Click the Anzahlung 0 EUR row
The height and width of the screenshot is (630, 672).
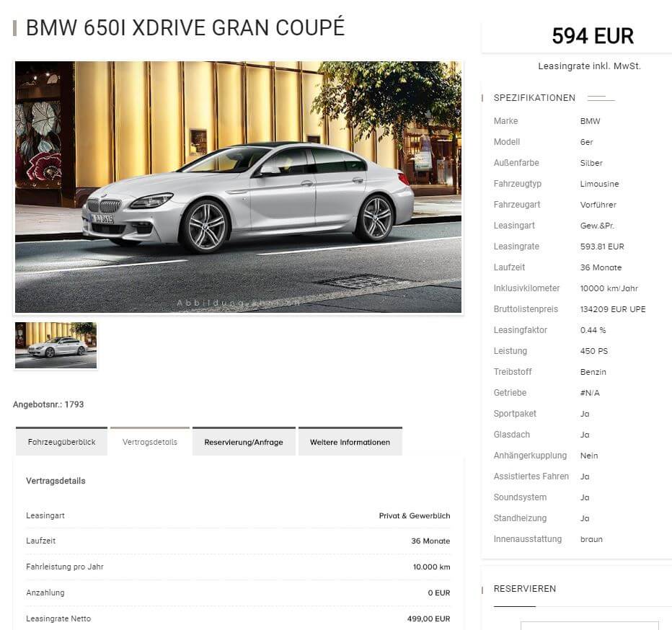[238, 593]
